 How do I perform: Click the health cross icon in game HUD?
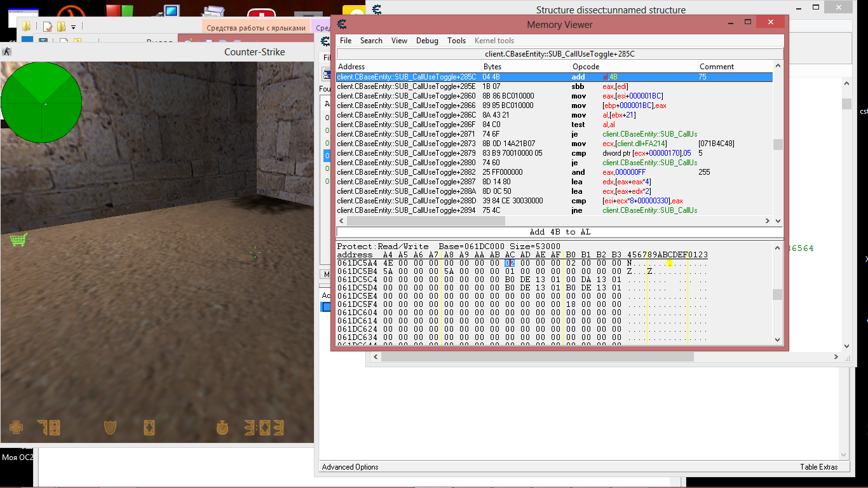click(x=16, y=428)
